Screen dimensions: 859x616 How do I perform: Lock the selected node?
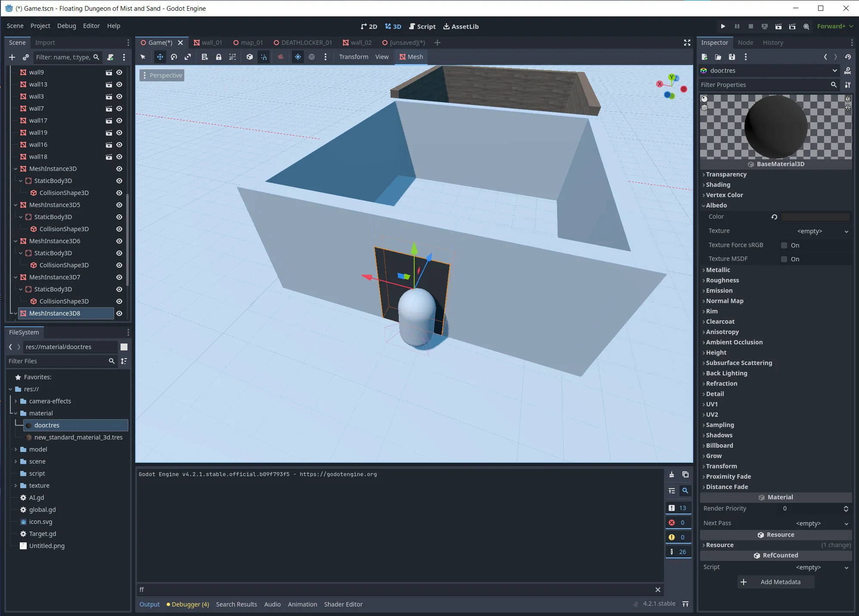click(219, 57)
